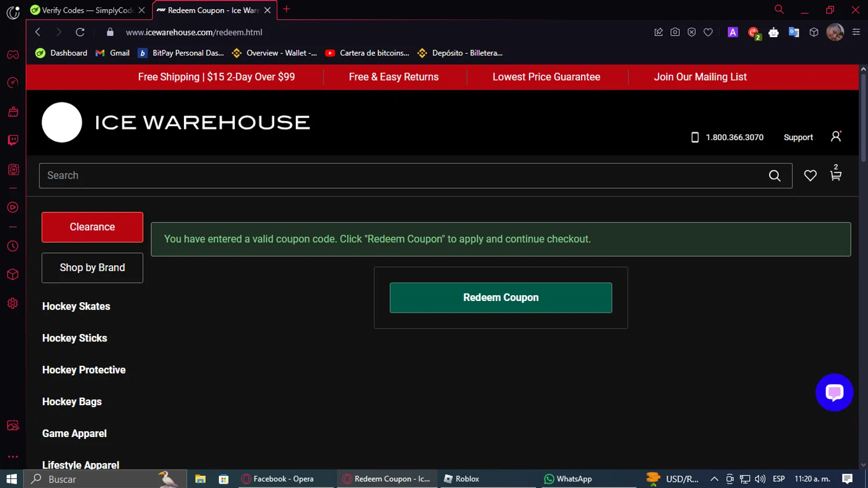Click the green Redeem Coupon button

pyautogui.click(x=501, y=298)
